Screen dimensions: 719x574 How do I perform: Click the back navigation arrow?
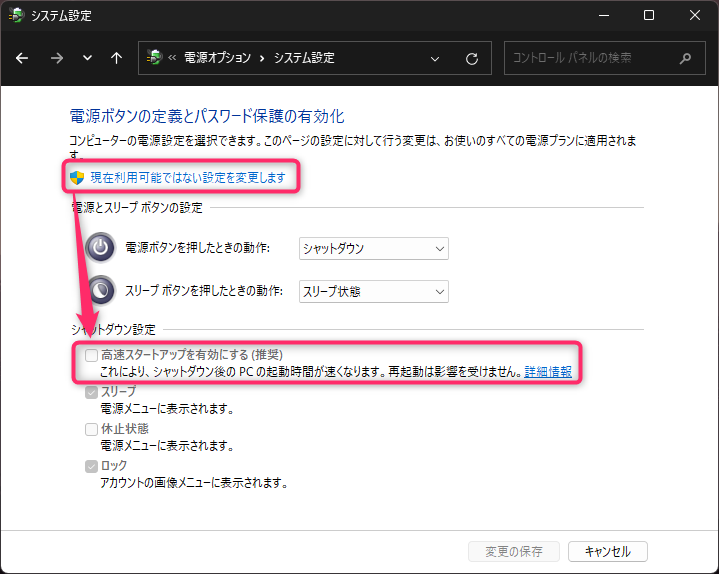(22, 58)
